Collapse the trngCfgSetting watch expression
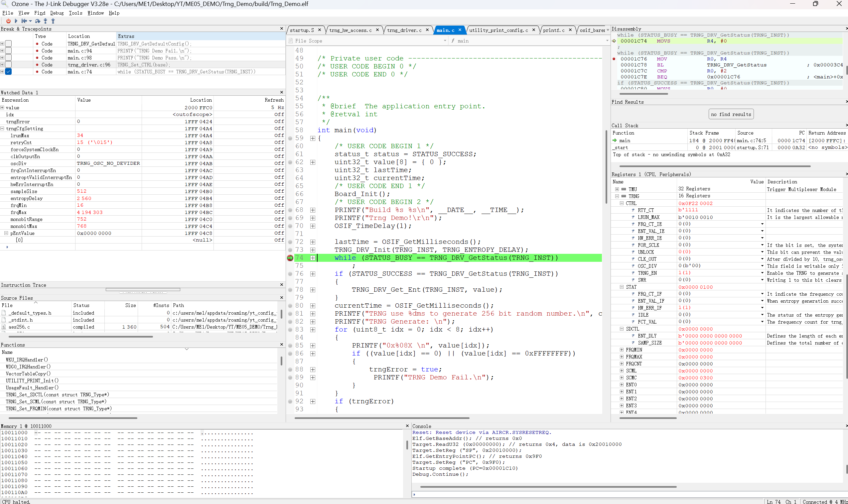The height and width of the screenshot is (504, 848). [x=2, y=129]
